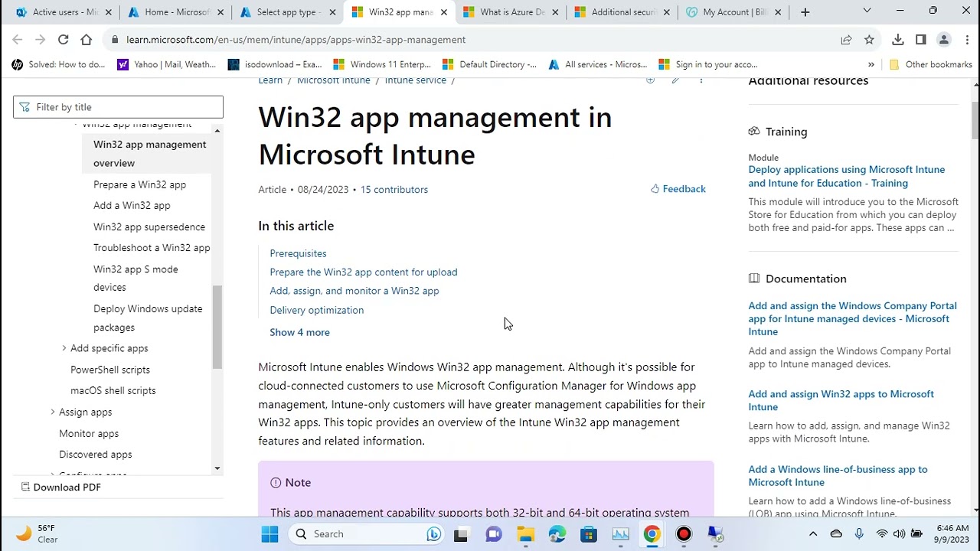Switch to the Active users tab
This screenshot has width=980, height=551.
(57, 12)
